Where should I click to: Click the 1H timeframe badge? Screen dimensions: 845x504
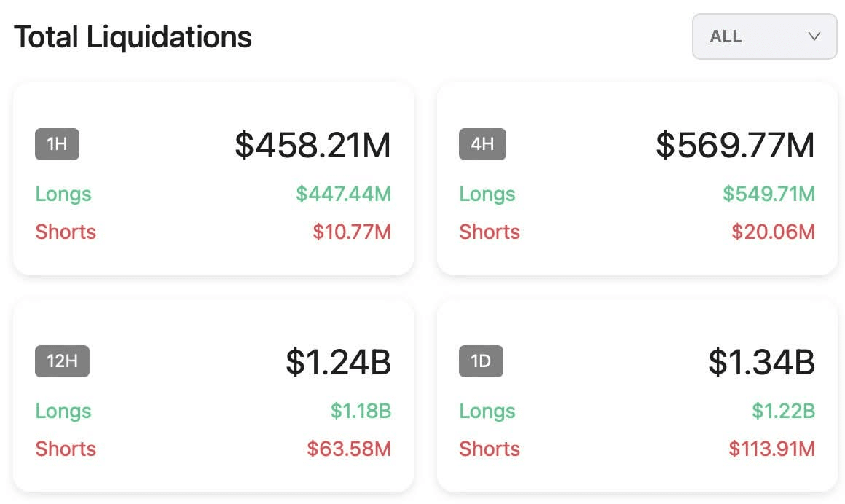57,144
